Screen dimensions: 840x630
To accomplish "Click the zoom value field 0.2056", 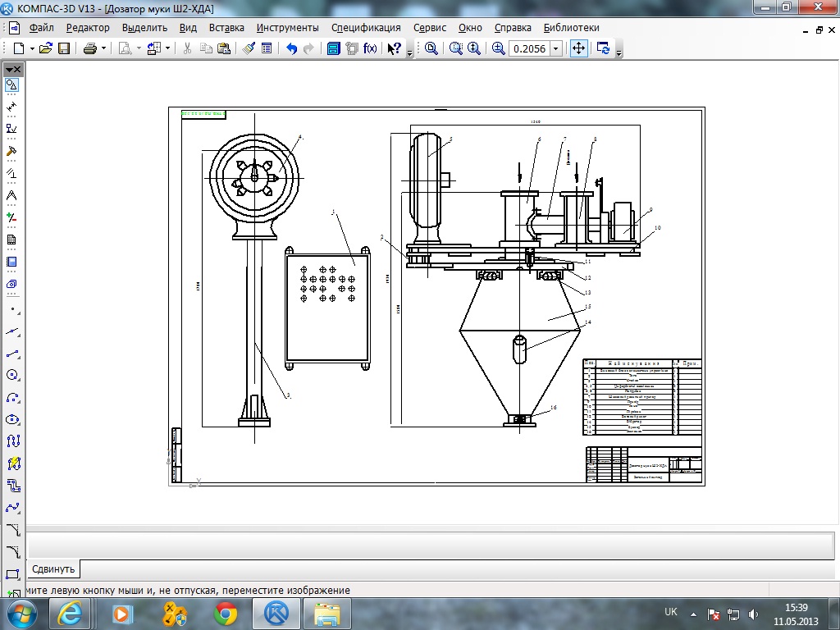I will click(529, 48).
